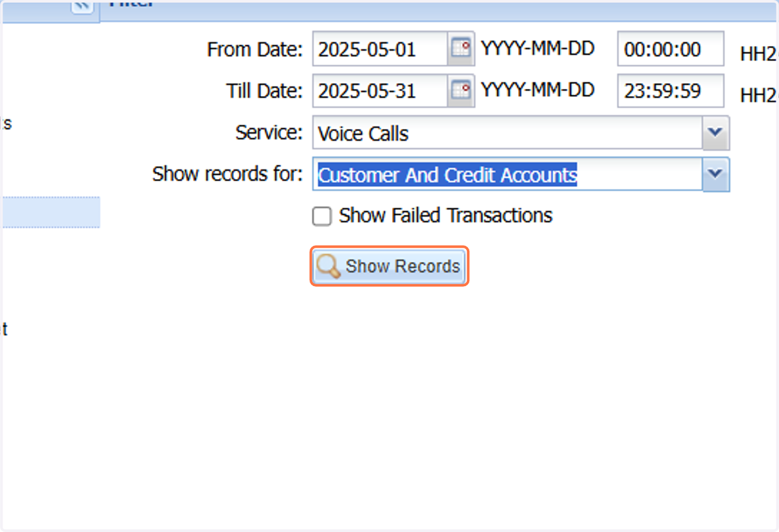Screen dimensions: 779x532
Task: Enable Show Failed Transactions checkbox
Action: [x=322, y=216]
